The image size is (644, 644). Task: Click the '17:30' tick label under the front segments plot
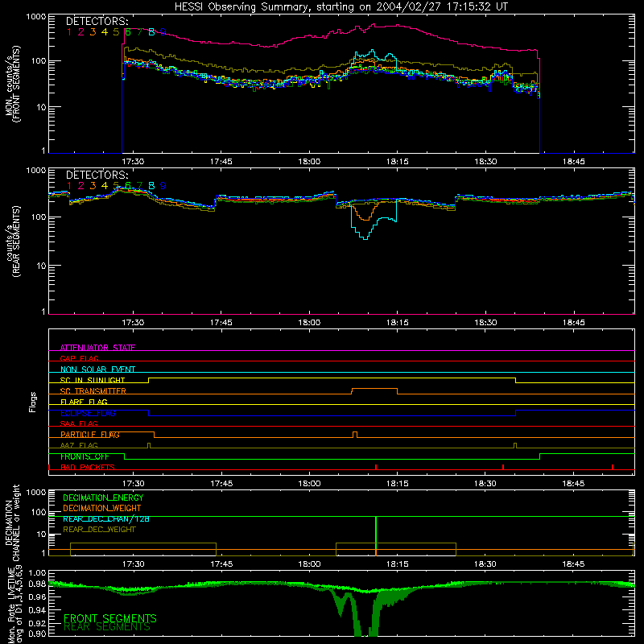(x=133, y=162)
